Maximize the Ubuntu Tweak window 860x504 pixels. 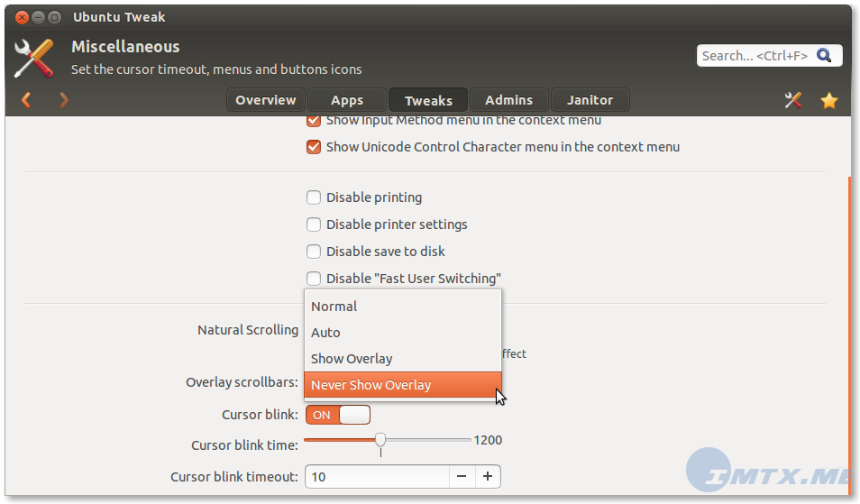[54, 17]
